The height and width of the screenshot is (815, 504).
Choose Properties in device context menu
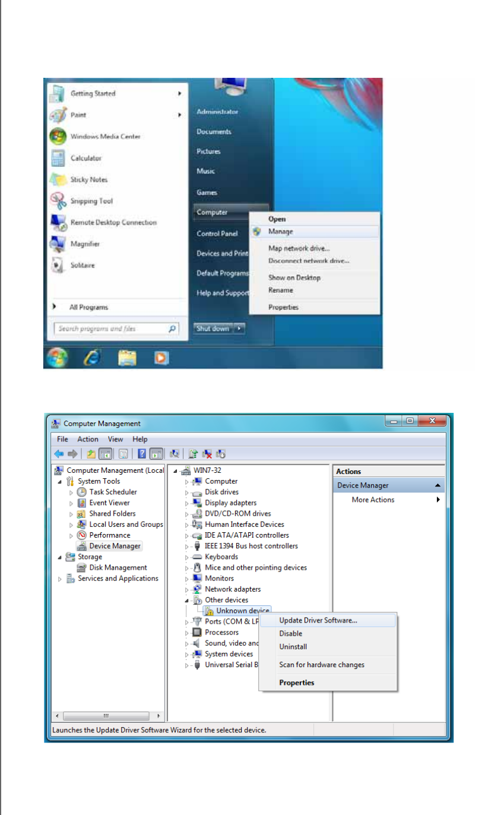tap(328, 683)
